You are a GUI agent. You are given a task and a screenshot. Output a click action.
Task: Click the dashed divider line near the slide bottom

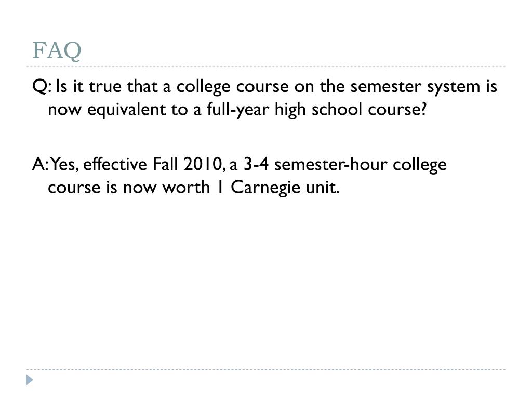266,369
